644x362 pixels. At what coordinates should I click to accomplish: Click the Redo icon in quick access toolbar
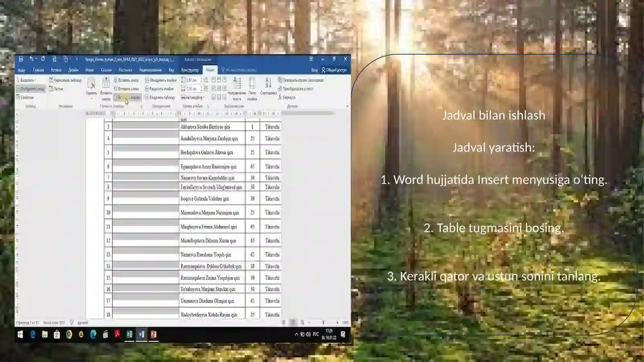pyautogui.click(x=43, y=59)
